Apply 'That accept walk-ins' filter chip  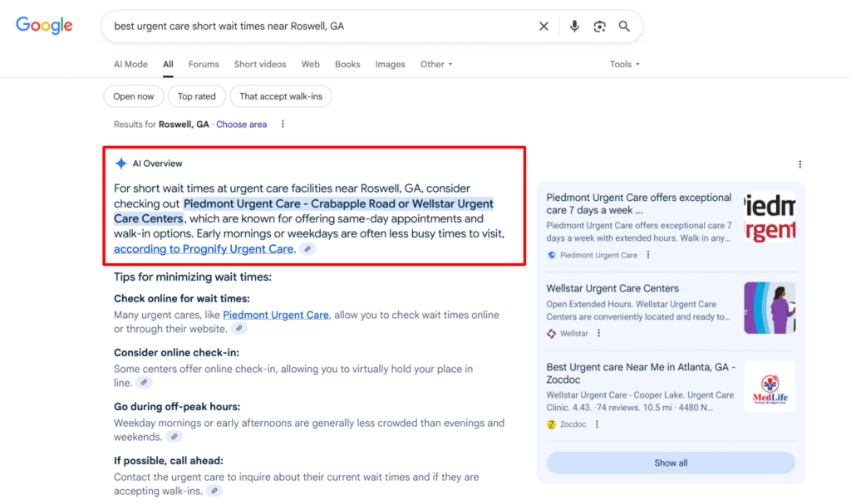tap(281, 96)
